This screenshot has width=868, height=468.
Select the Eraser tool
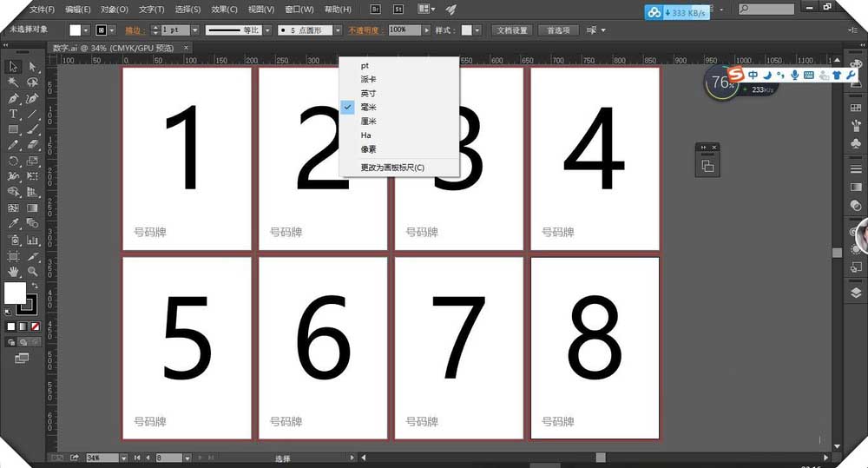[x=32, y=145]
